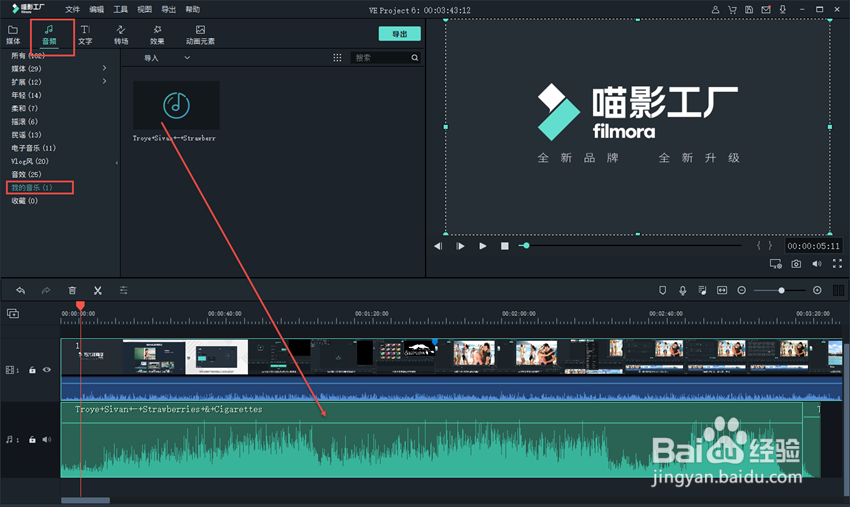The height and width of the screenshot is (507, 850).
Task: Zoom in the timeline with plus icon
Action: coord(817,291)
